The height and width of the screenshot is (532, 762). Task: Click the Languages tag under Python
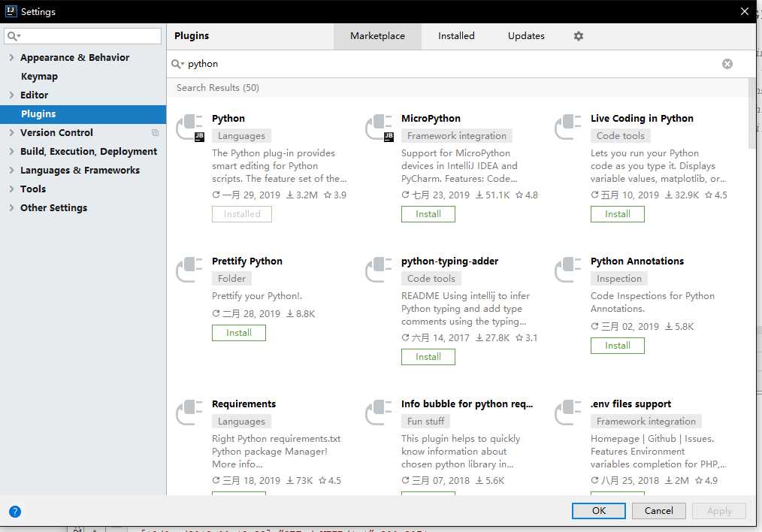click(241, 136)
